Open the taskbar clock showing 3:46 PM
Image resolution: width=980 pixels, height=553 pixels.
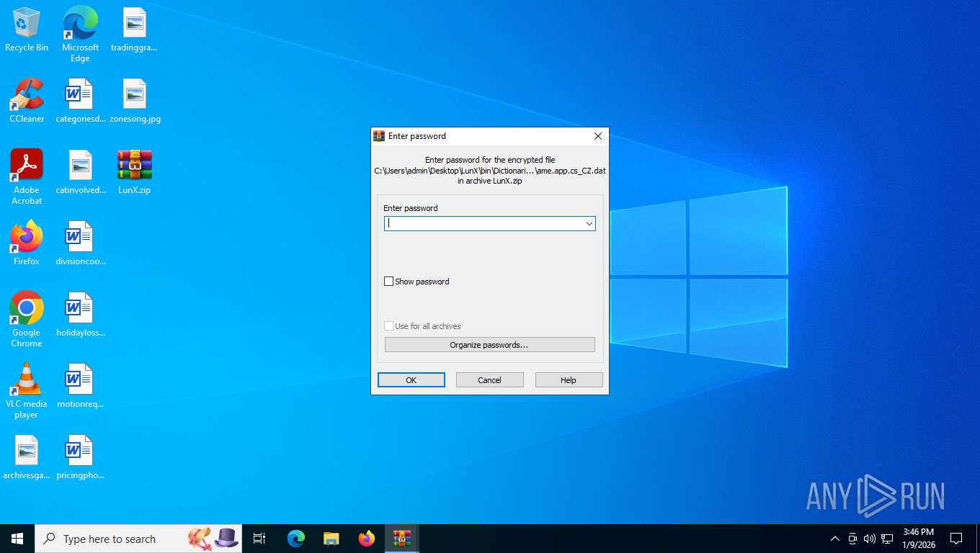pyautogui.click(x=919, y=539)
